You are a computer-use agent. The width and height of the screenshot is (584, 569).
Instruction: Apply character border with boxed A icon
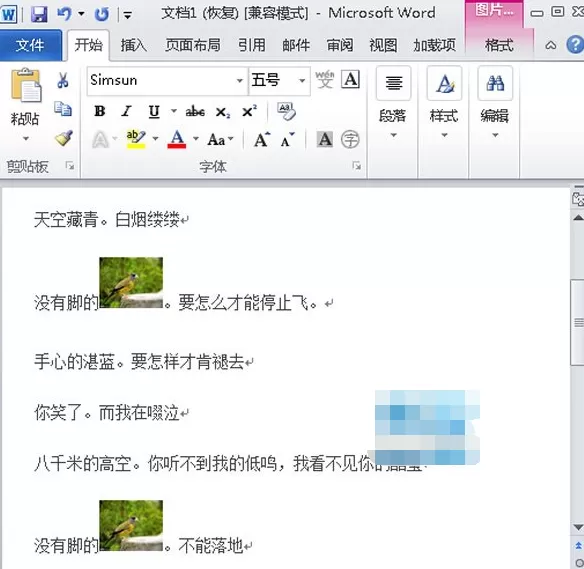tap(350, 80)
